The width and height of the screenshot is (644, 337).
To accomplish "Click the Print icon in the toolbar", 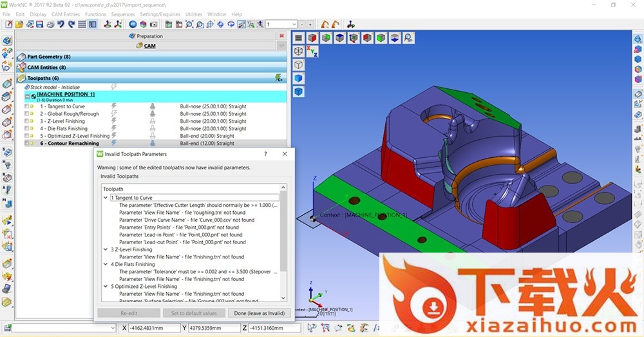I will tap(51, 24).
